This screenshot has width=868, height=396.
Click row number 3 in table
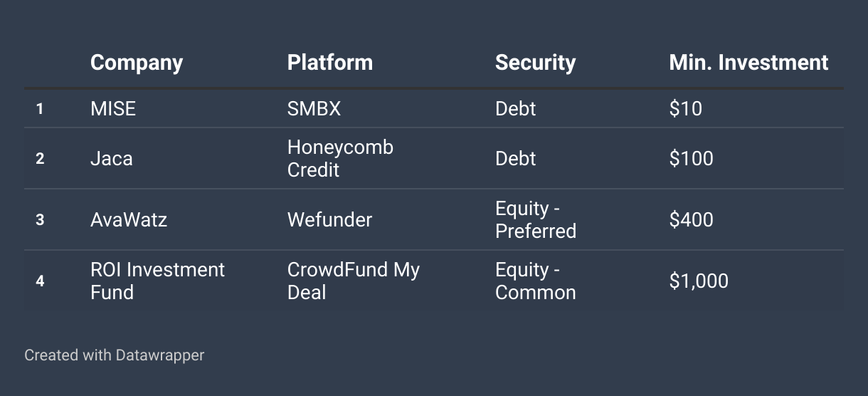tap(40, 219)
